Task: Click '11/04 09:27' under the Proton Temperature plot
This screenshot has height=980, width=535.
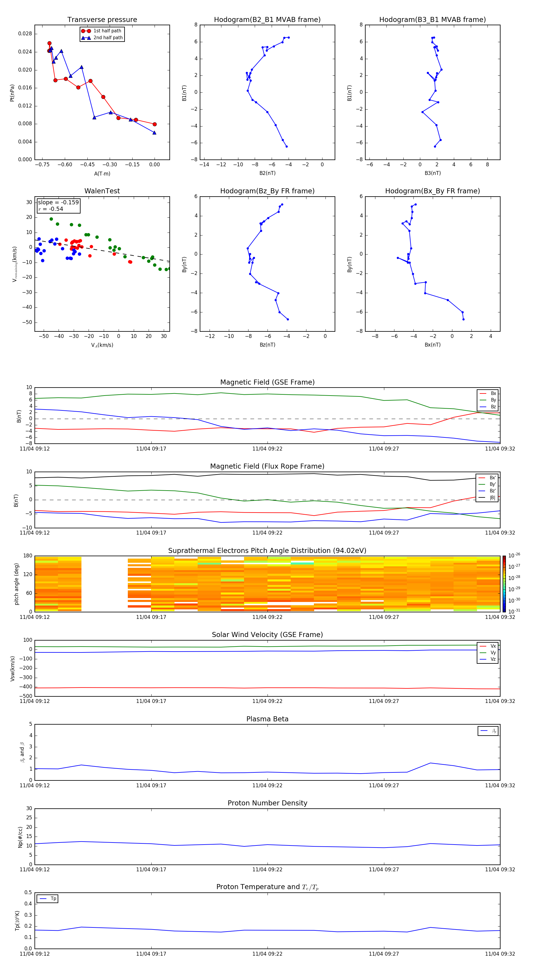Action: pyautogui.click(x=384, y=954)
